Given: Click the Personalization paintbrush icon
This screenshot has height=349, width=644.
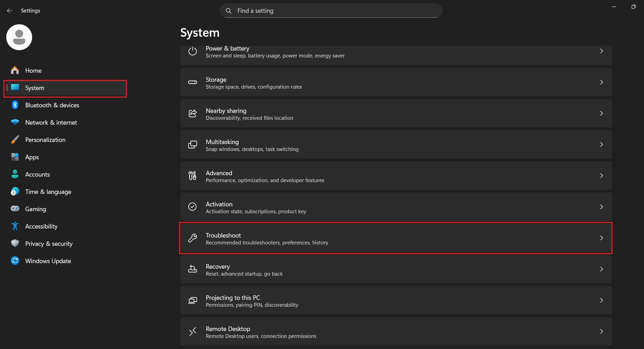Looking at the screenshot, I should [15, 140].
